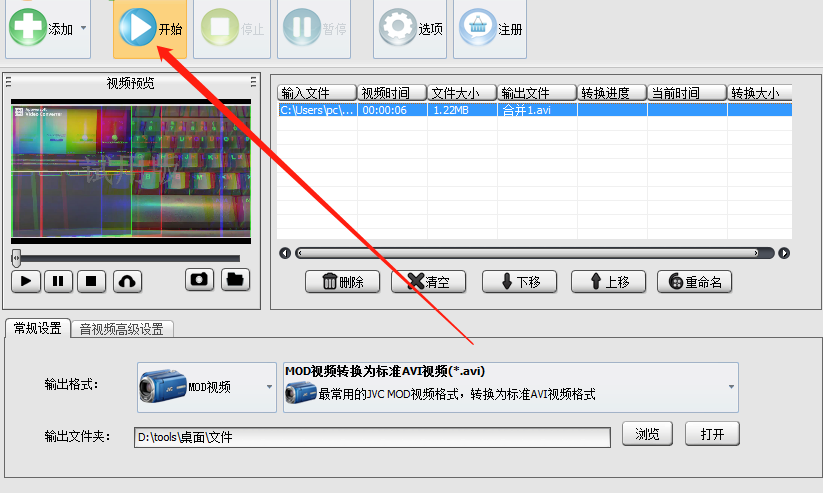Click right grip icon of 视频预览 panel

click(253, 82)
